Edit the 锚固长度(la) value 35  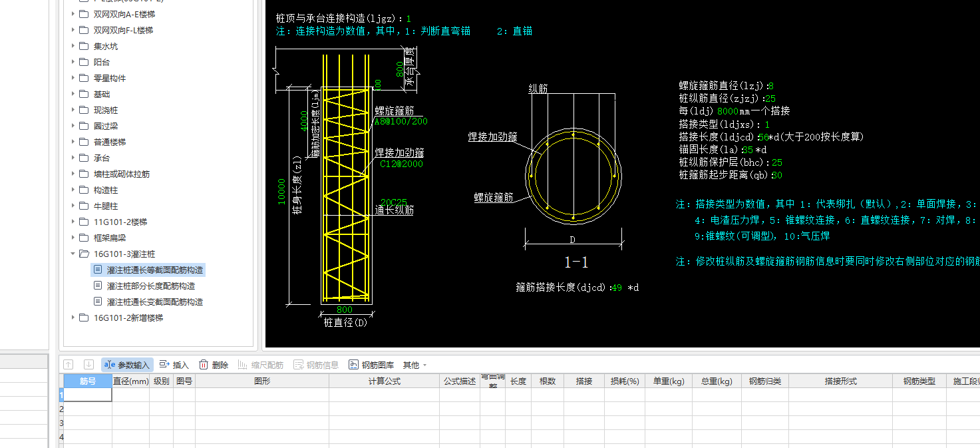[x=748, y=150]
